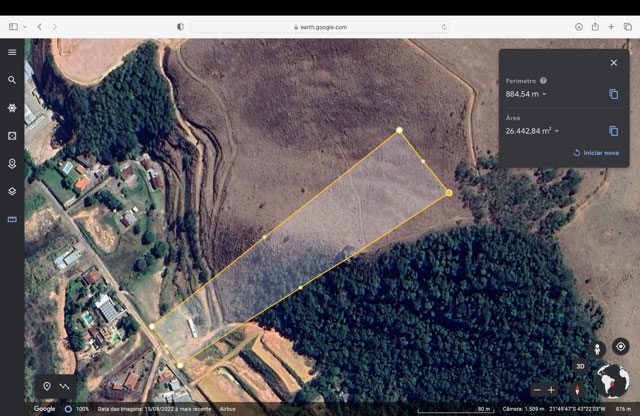Expand area unit dropdown
This screenshot has height=416, width=640.
(557, 131)
